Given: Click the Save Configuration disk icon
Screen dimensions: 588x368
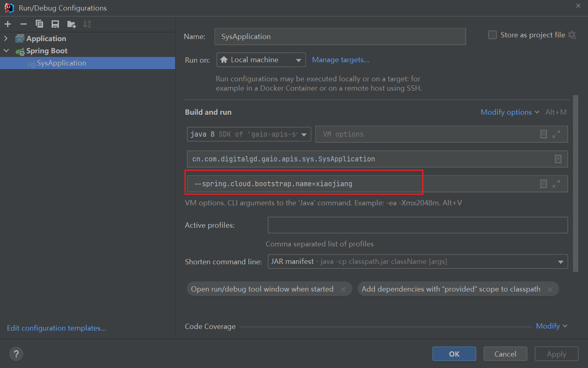Looking at the screenshot, I should coord(55,24).
